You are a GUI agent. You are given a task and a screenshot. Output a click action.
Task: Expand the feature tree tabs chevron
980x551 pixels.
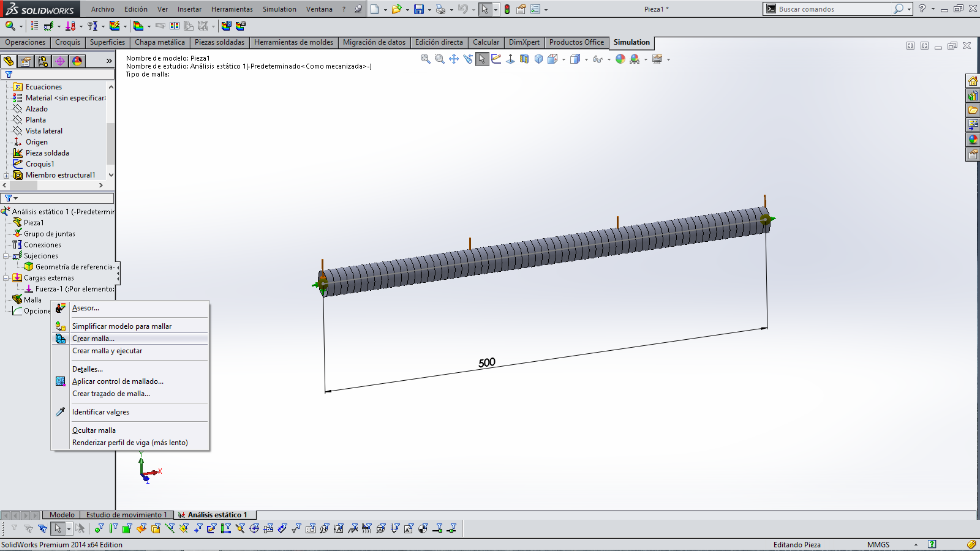tap(109, 61)
